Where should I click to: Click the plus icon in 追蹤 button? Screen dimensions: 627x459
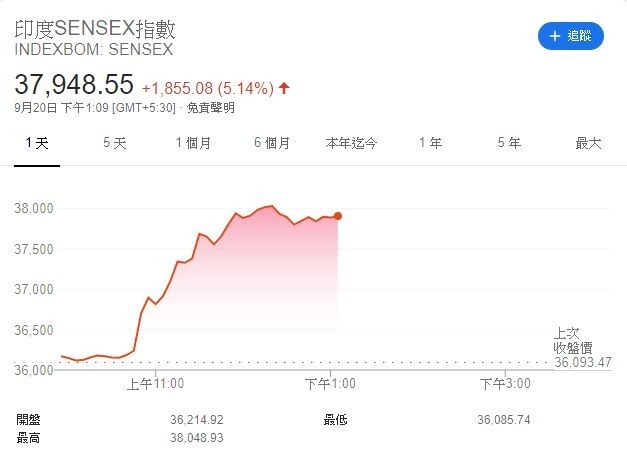[555, 36]
